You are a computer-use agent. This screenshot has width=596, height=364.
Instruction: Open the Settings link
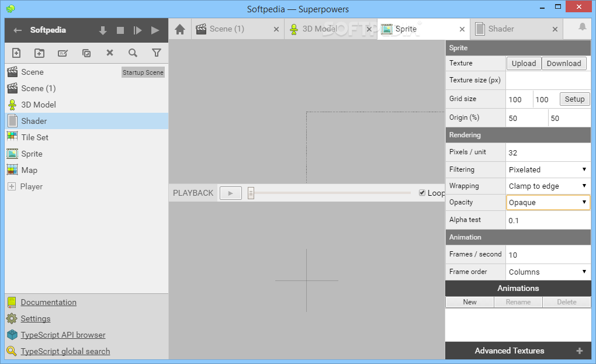(35, 319)
